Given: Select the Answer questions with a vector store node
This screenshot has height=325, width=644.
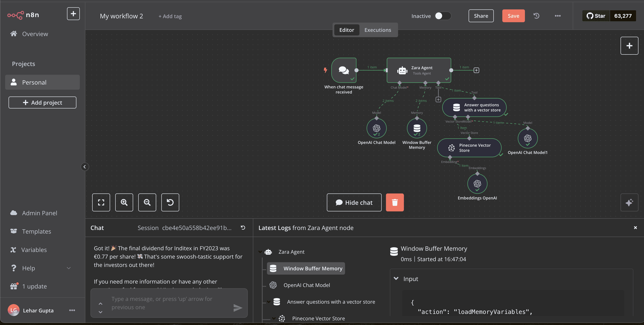Looking at the screenshot, I should coord(474,108).
